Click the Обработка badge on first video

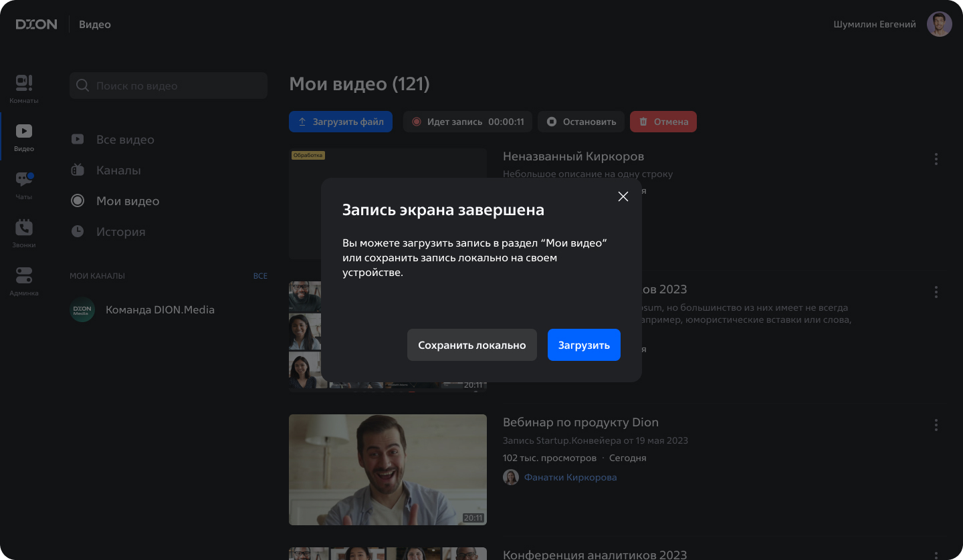(308, 155)
